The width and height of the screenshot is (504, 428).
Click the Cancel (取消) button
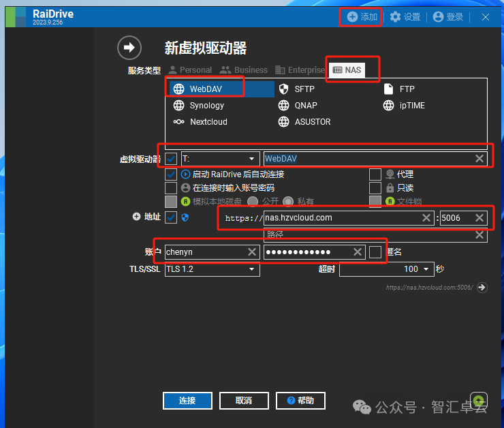[x=244, y=401]
